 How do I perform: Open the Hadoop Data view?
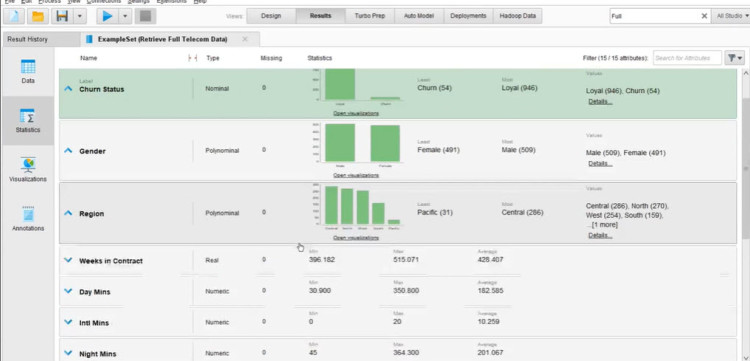tap(518, 16)
